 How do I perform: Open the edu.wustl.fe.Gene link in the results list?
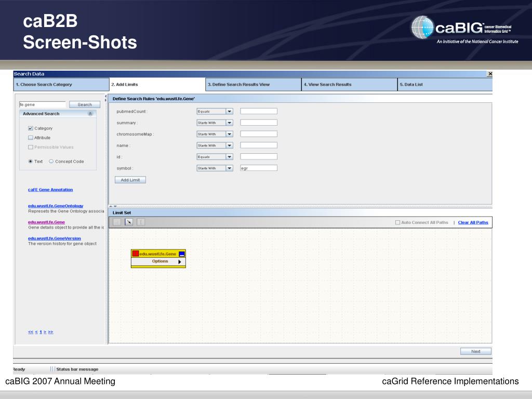coord(46,222)
